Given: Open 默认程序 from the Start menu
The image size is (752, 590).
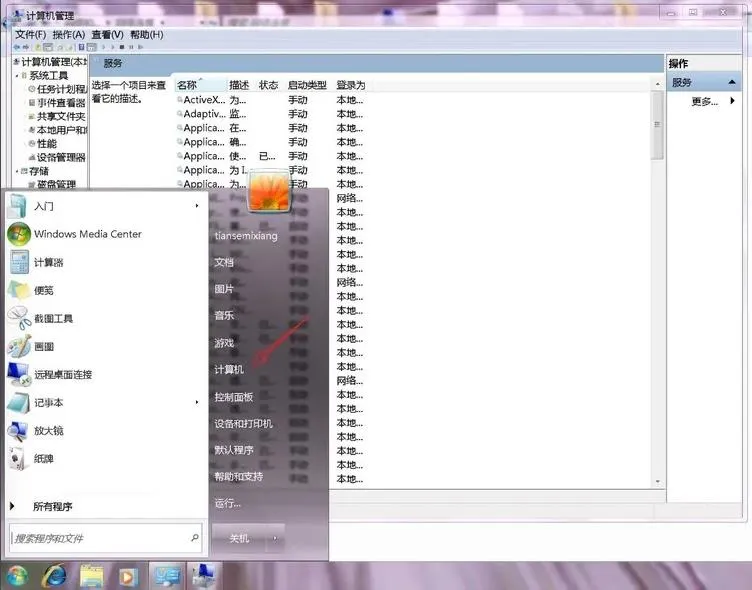Looking at the screenshot, I should point(234,450).
